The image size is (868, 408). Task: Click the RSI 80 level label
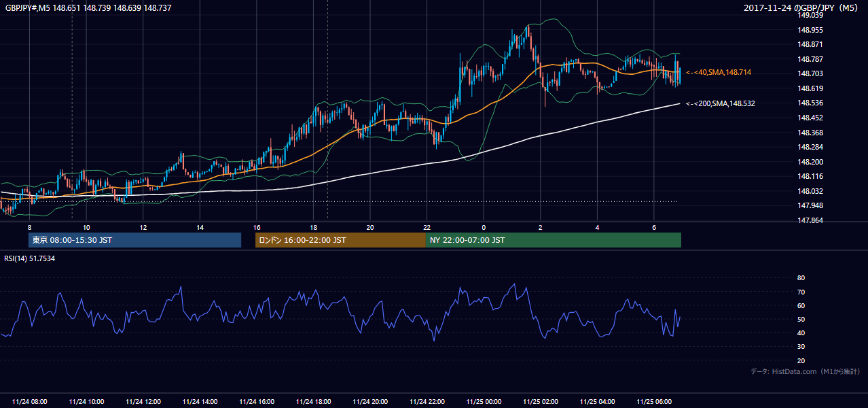[x=801, y=278]
